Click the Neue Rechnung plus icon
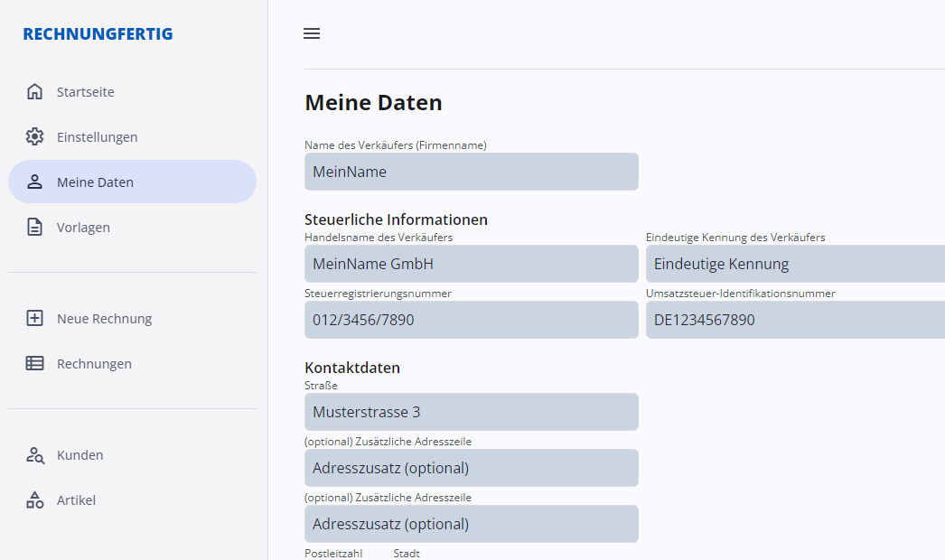 coord(34,318)
